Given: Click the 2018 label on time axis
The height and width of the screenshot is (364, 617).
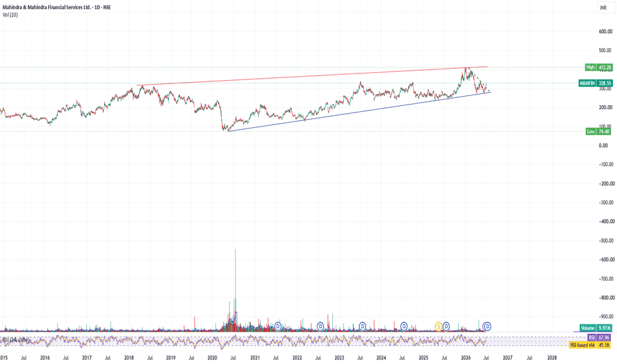Looking at the screenshot, I should tap(128, 357).
